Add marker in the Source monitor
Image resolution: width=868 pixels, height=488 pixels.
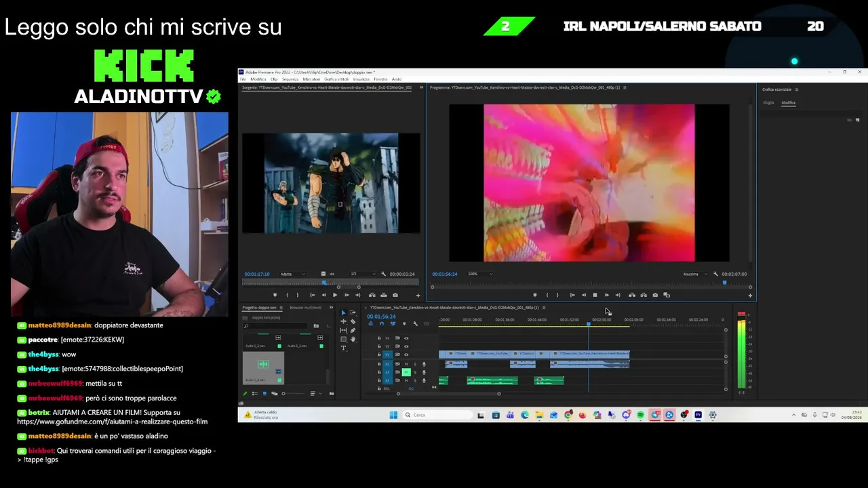(275, 295)
